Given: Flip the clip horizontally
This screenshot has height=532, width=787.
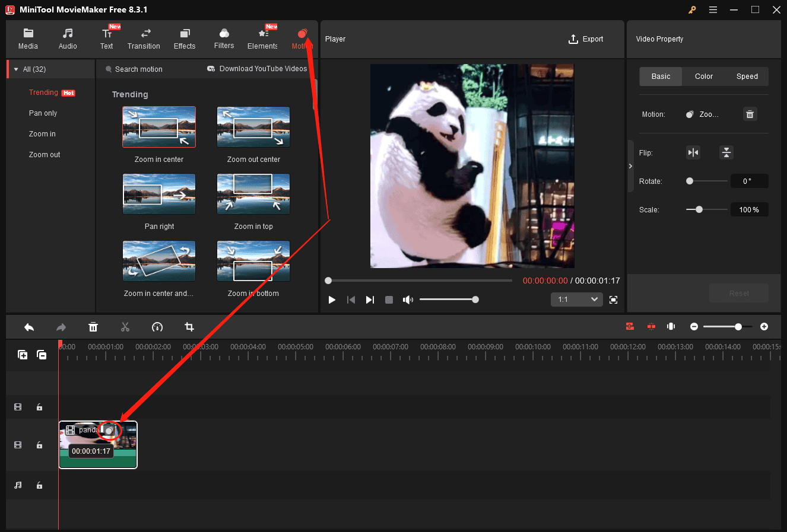Looking at the screenshot, I should pyautogui.click(x=693, y=152).
